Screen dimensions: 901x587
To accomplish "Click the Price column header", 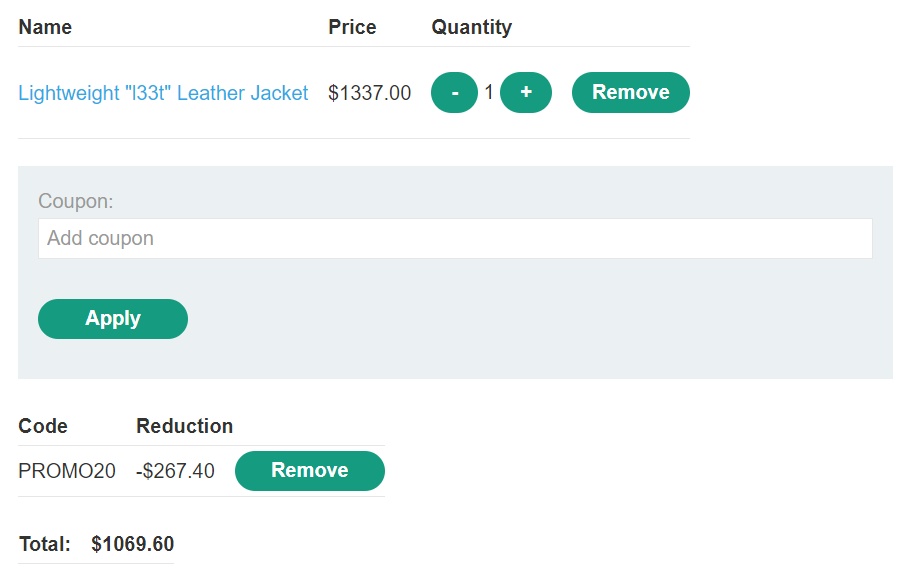I will point(352,27).
